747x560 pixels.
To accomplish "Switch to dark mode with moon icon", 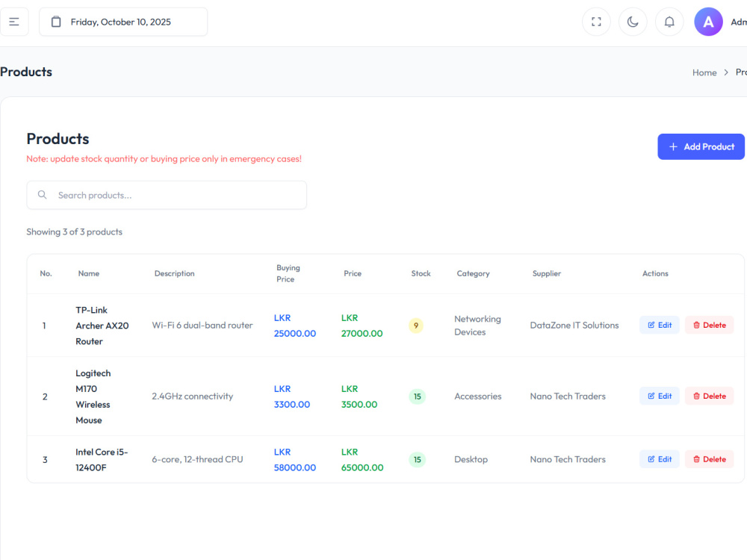I will pos(633,22).
